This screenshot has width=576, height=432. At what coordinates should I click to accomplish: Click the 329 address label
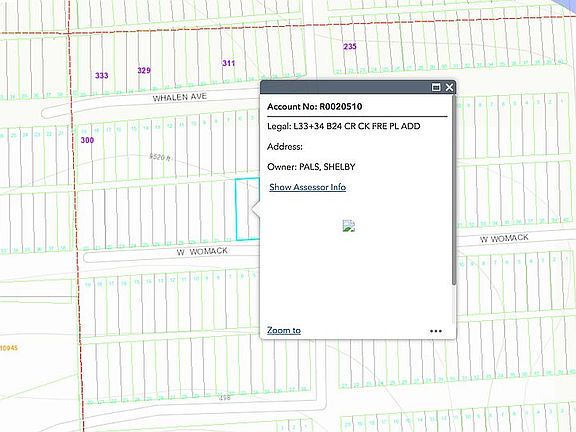(144, 71)
